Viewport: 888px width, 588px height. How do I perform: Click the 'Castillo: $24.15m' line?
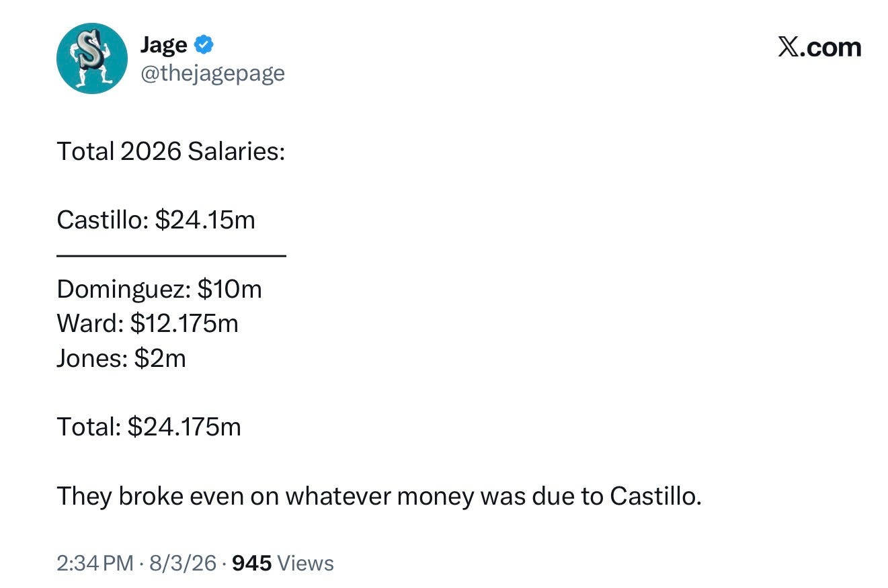coord(156,220)
